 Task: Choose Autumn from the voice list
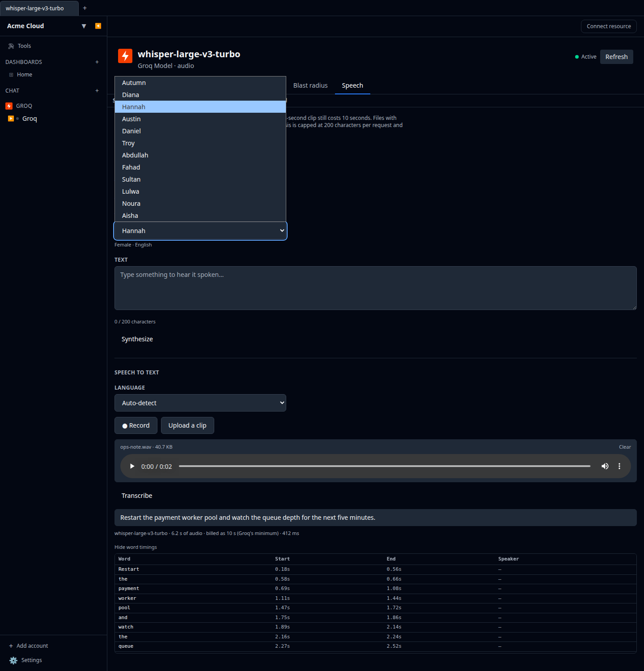point(200,83)
